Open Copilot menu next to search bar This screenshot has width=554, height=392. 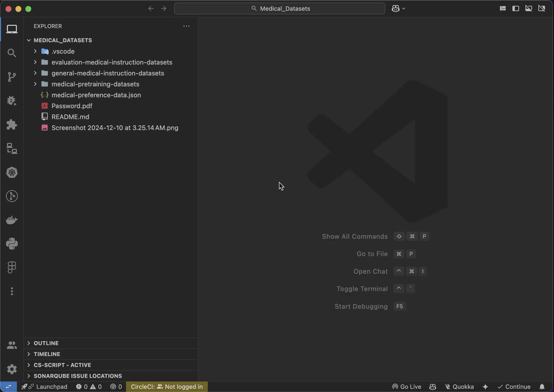point(398,8)
